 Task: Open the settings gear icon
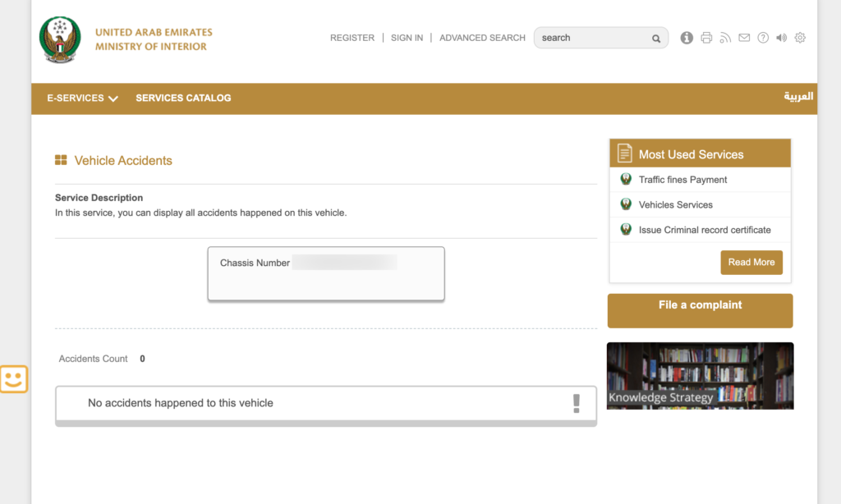[x=800, y=38]
